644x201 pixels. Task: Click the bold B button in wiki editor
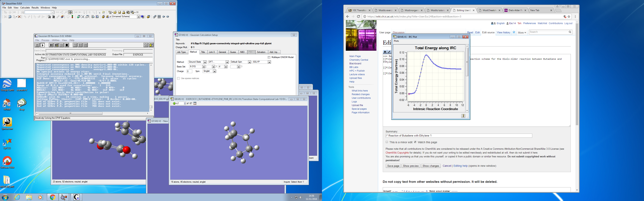(x=385, y=52)
